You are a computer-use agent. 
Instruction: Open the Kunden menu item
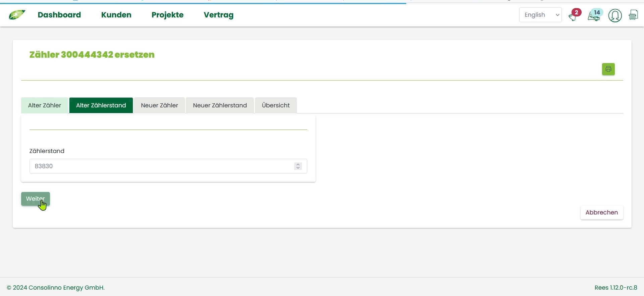(x=116, y=15)
